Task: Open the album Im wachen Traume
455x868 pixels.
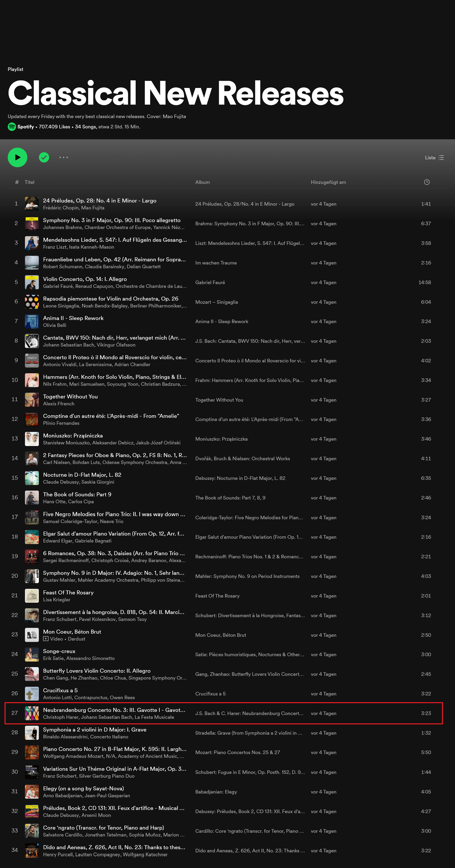Action: pyautogui.click(x=216, y=263)
